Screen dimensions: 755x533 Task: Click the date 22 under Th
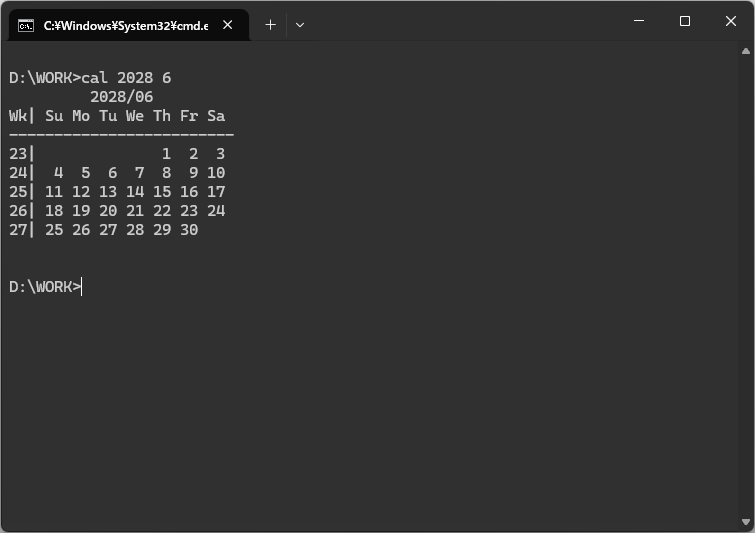[162, 211]
